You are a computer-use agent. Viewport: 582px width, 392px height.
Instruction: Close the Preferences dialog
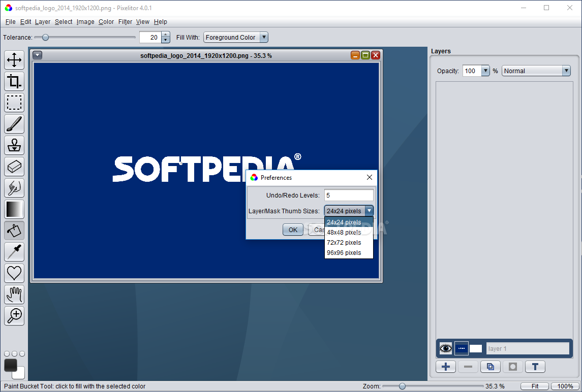click(x=370, y=177)
